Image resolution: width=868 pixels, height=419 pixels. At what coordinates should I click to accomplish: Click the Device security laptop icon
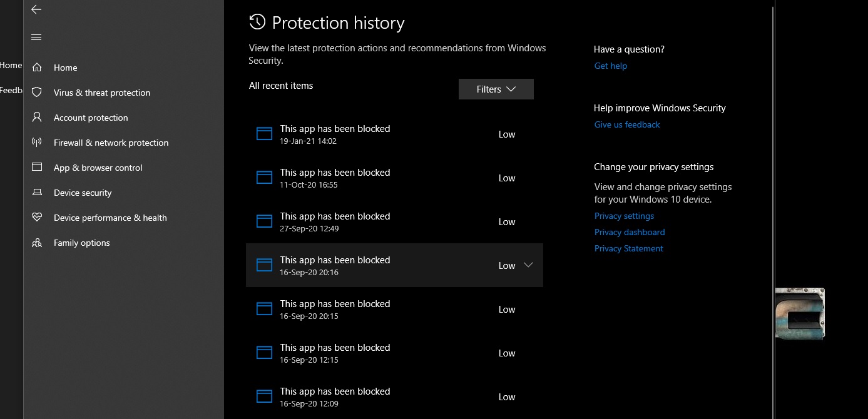click(37, 193)
